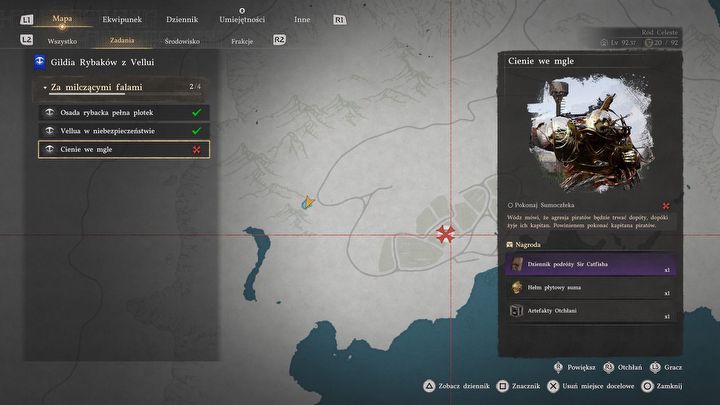Image resolution: width=720 pixels, height=405 pixels.
Task: Click the Hełm płytowy reward icon
Action: point(517,287)
